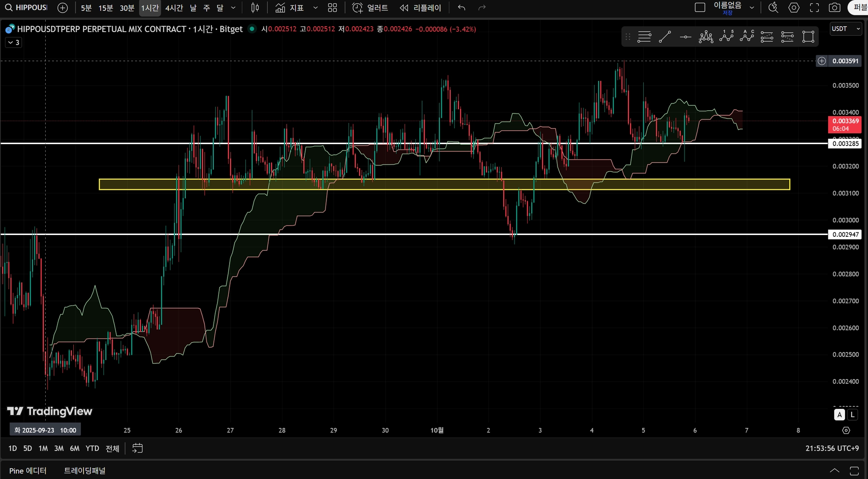Select the rectangle drawing tool
The width and height of the screenshot is (868, 479).
pos(808,37)
